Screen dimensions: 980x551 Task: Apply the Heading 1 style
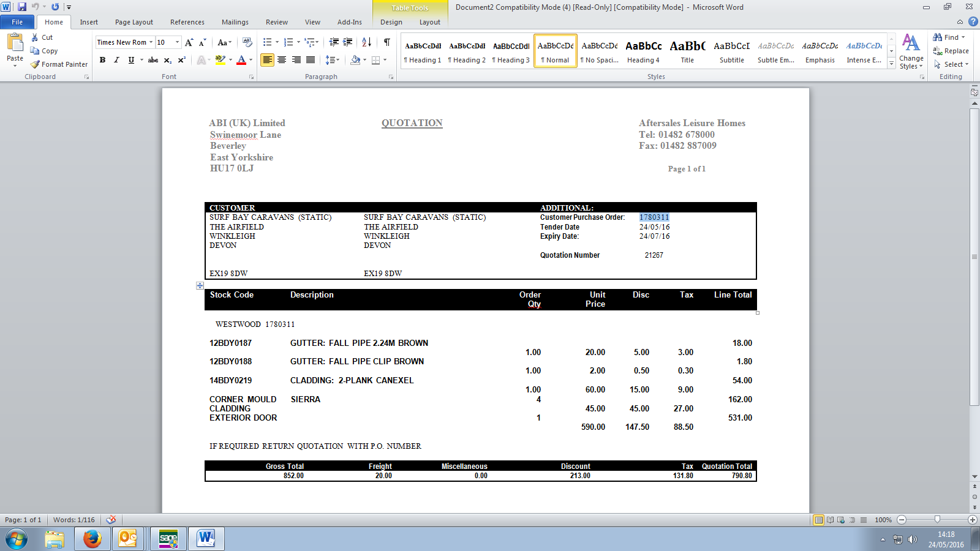pyautogui.click(x=423, y=51)
